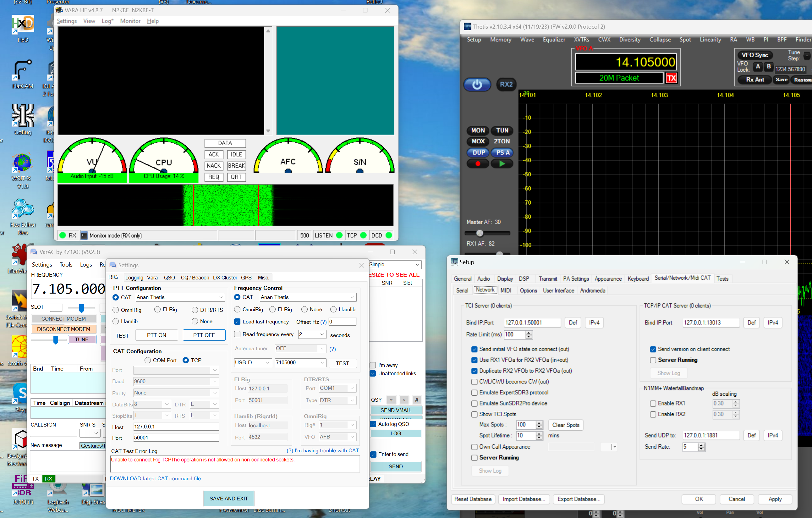Open read frequency seconds dropdown

pyautogui.click(x=312, y=334)
